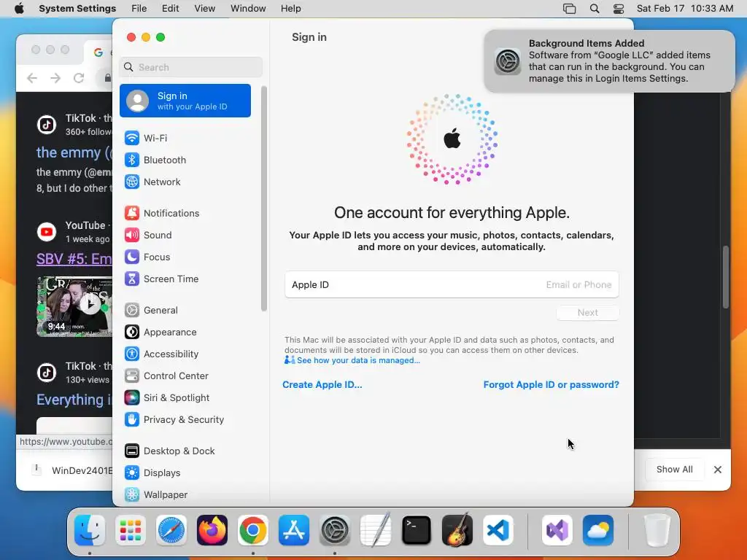This screenshot has height=560, width=747.
Task: Click Create Apple ID link
Action: click(x=322, y=385)
